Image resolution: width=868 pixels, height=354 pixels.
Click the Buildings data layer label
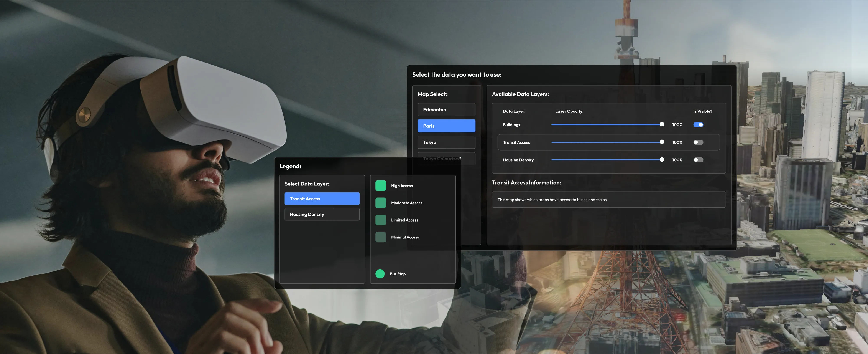pyautogui.click(x=511, y=125)
